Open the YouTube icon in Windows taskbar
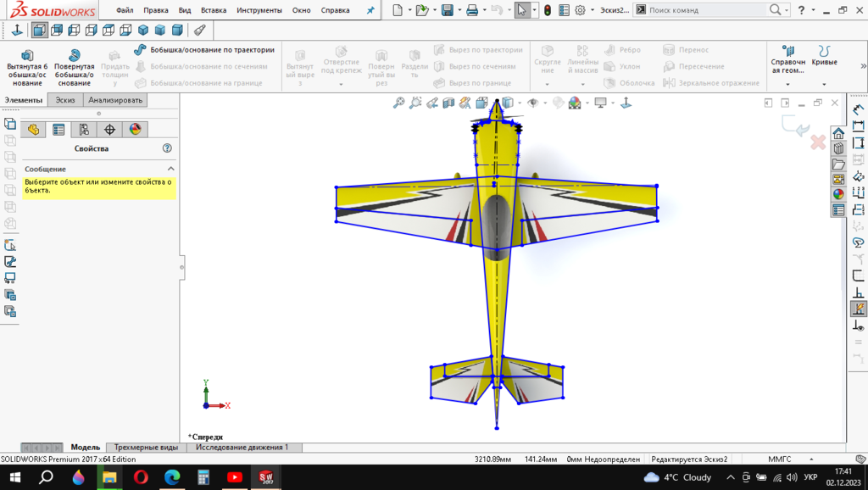Image resolution: width=868 pixels, height=490 pixels. 234,477
